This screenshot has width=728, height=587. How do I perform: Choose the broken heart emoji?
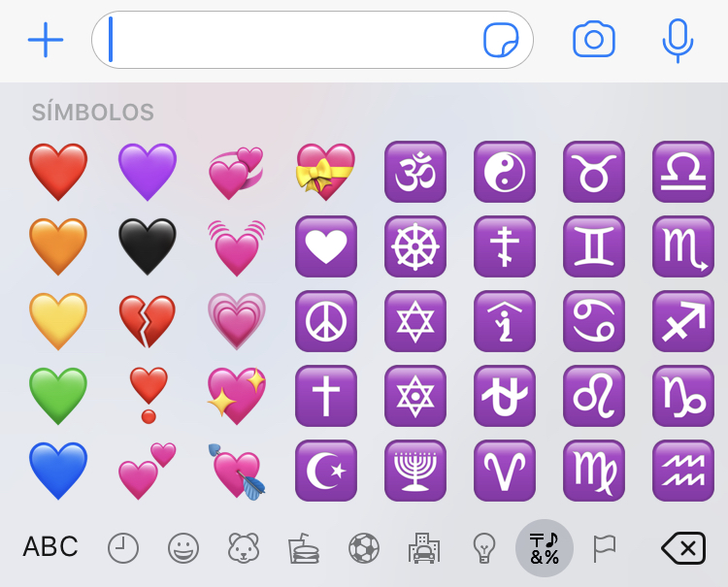tap(148, 321)
